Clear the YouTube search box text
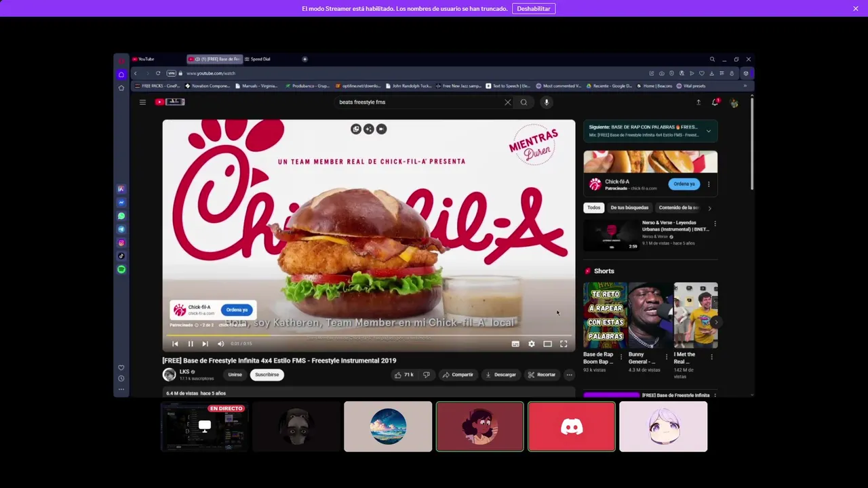This screenshot has height=488, width=868. 507,102
